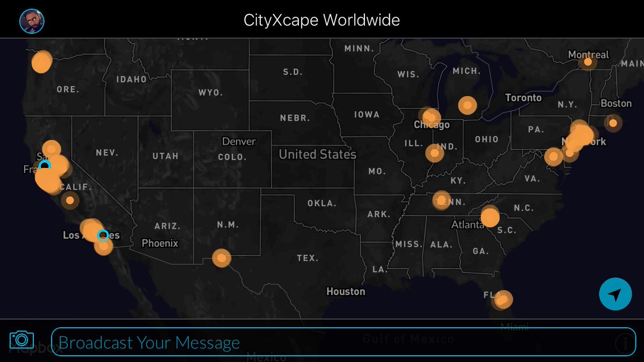Click the Toronto city label
The width and height of the screenshot is (644, 362).
[x=523, y=98]
